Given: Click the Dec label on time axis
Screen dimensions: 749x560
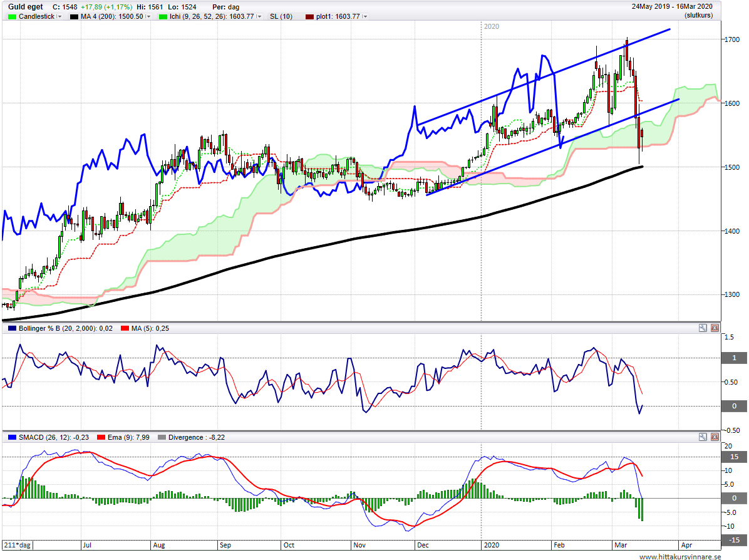Looking at the screenshot, I should (x=423, y=545).
